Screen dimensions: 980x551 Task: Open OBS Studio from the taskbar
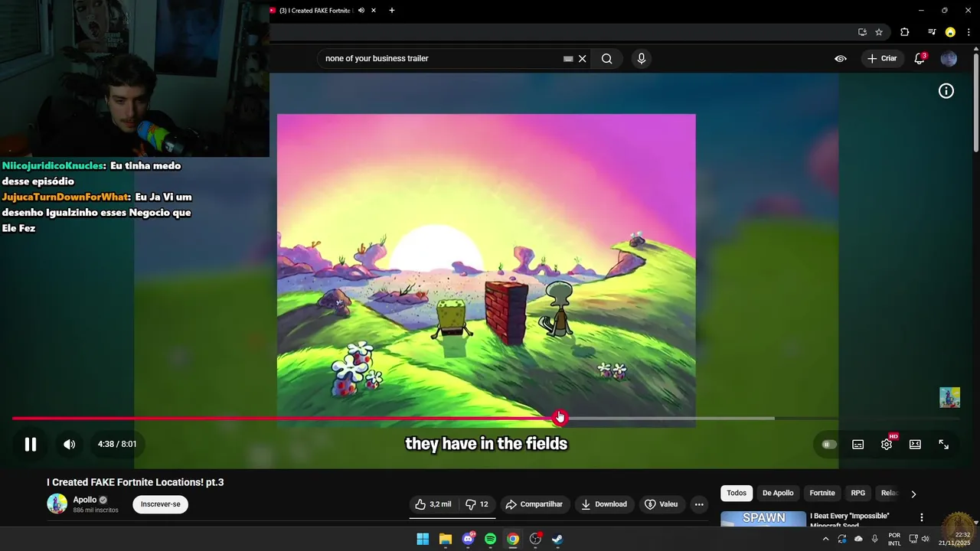click(535, 539)
